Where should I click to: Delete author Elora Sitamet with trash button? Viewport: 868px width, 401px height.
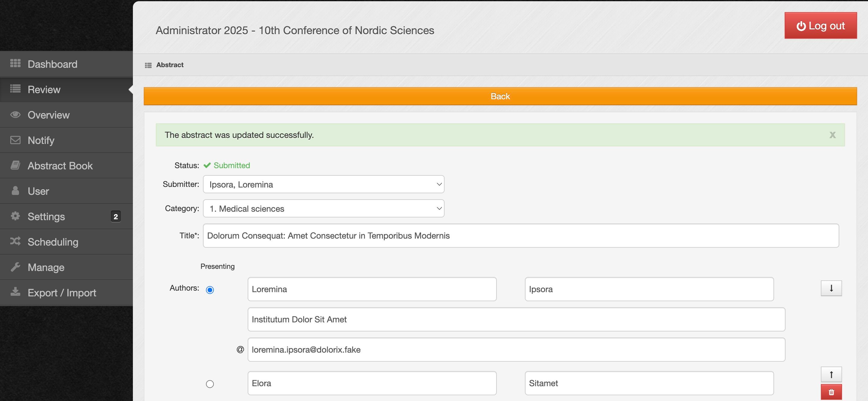(831, 392)
